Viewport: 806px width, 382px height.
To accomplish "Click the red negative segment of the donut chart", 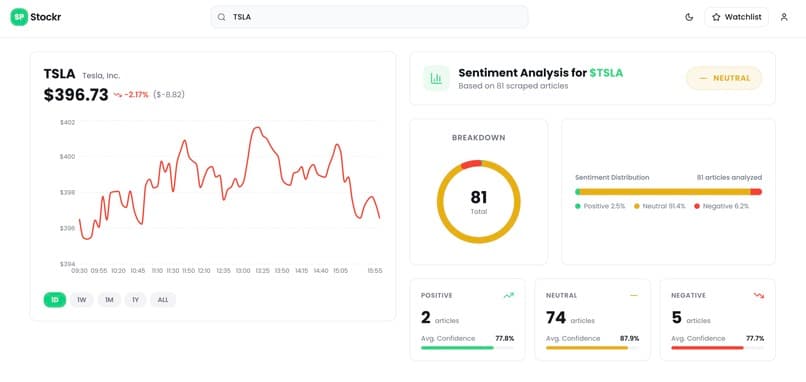I will point(471,164).
